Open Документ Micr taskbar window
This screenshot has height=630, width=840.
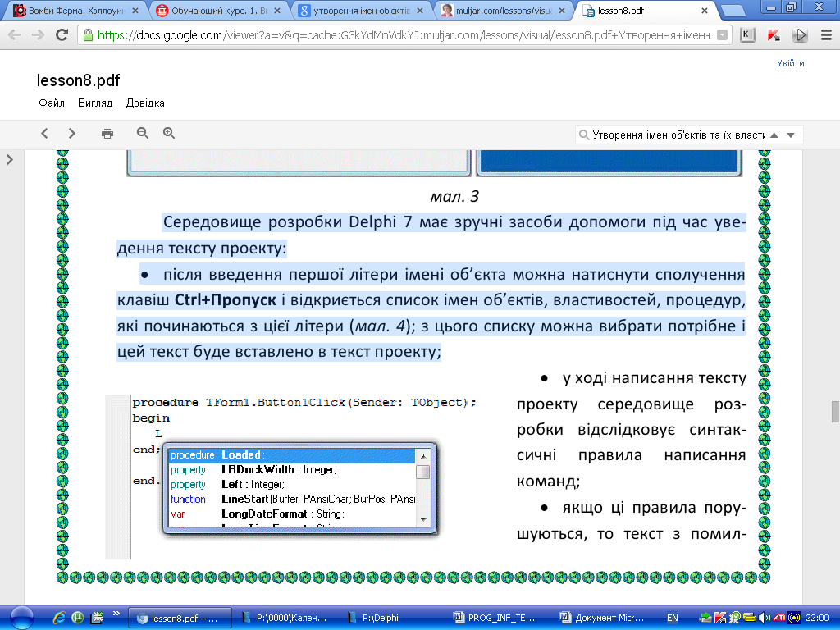(x=604, y=619)
